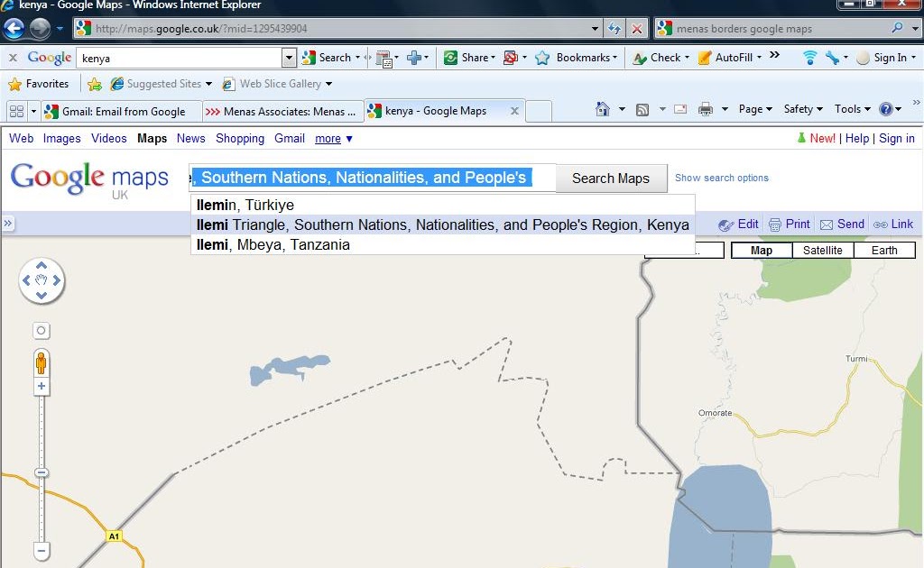This screenshot has height=568, width=924.
Task: Select the Map view button
Action: [761, 250]
